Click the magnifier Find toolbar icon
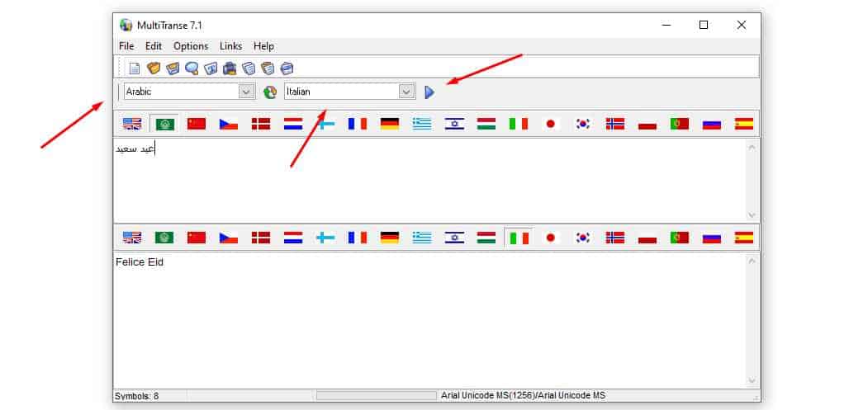The height and width of the screenshot is (410, 868). [x=192, y=68]
